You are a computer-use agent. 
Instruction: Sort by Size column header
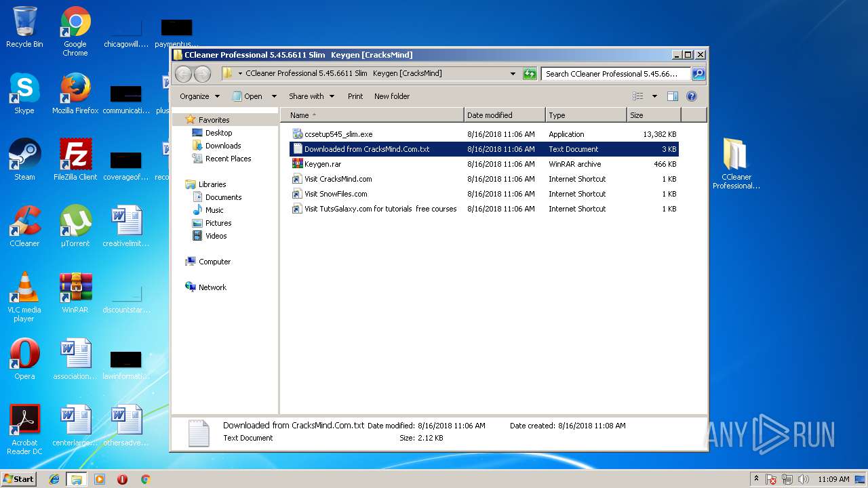coord(654,115)
